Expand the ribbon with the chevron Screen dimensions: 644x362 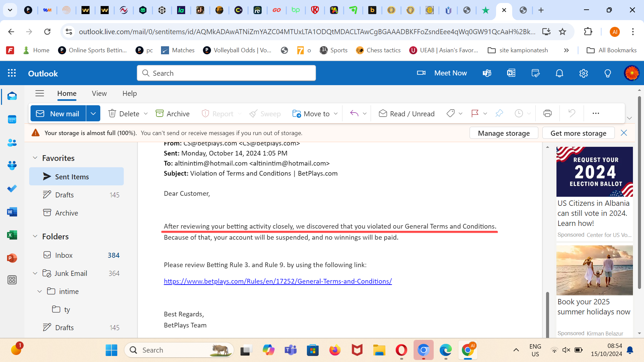coord(630,118)
